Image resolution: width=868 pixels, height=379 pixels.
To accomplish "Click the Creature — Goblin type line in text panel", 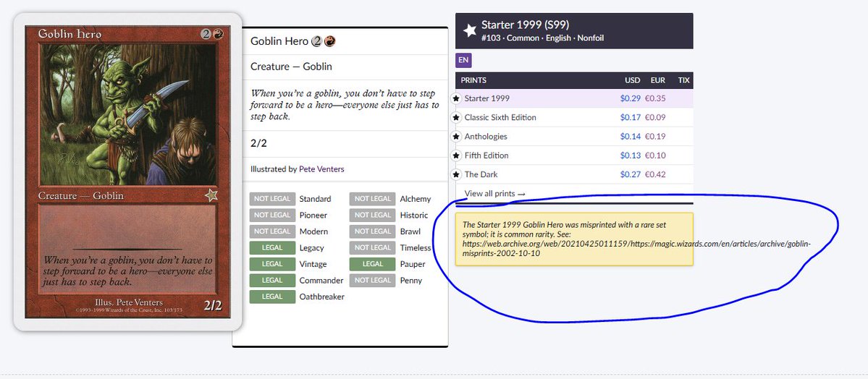I will pyautogui.click(x=291, y=67).
